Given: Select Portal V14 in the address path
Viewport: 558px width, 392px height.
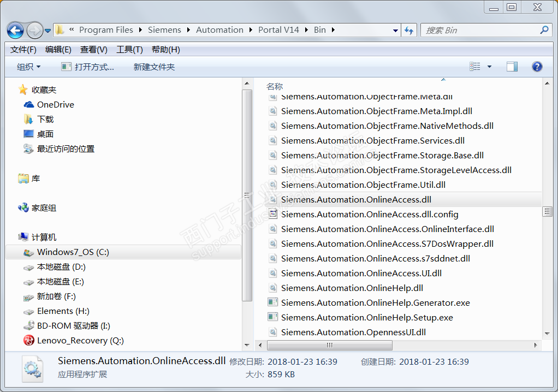Looking at the screenshot, I should tap(278, 30).
